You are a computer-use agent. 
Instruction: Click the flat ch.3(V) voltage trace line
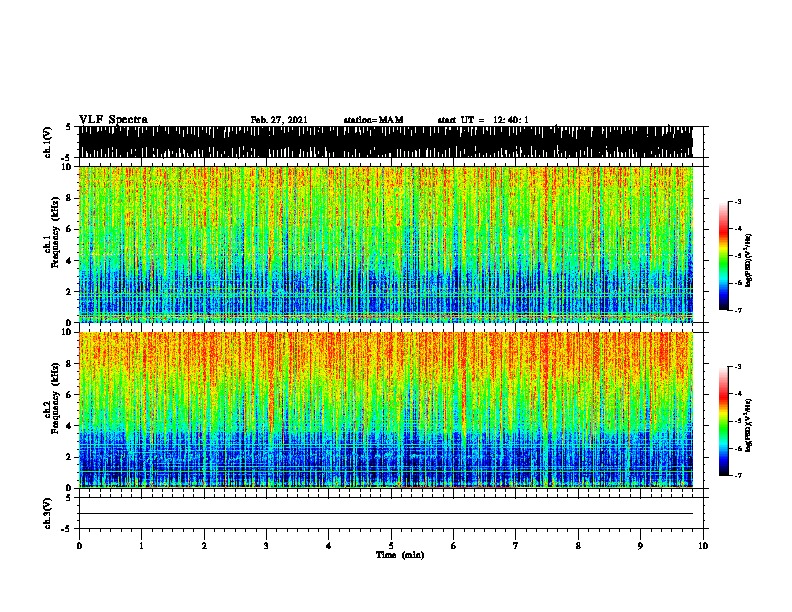coord(385,514)
